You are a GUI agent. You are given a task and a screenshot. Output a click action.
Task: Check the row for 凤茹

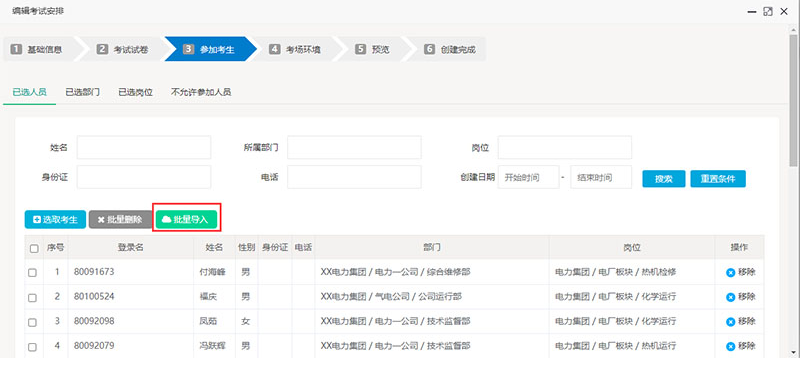click(x=32, y=322)
